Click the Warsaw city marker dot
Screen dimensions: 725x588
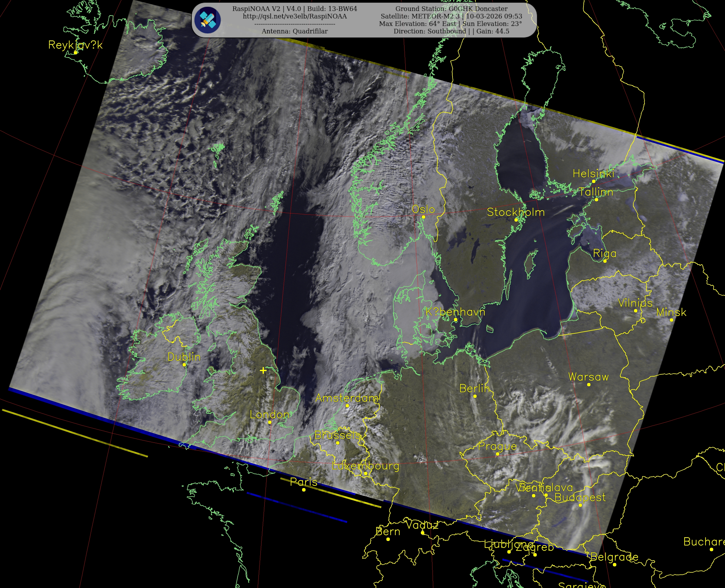click(x=589, y=385)
